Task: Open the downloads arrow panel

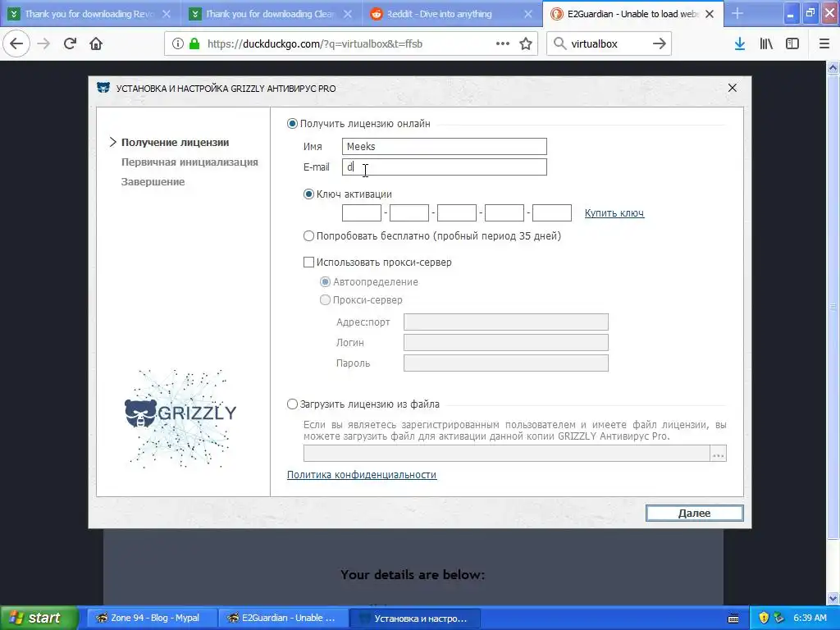Action: (x=740, y=44)
